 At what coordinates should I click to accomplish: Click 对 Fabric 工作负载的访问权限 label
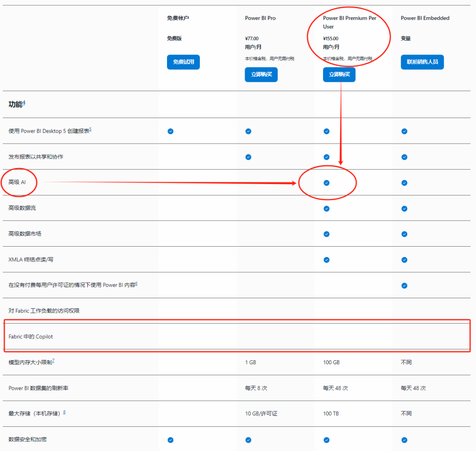pos(44,311)
